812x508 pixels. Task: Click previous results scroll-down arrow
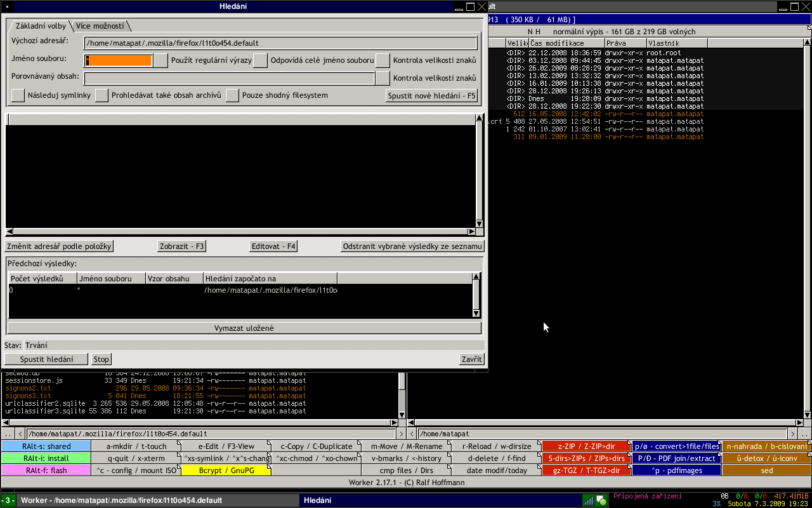click(x=476, y=313)
